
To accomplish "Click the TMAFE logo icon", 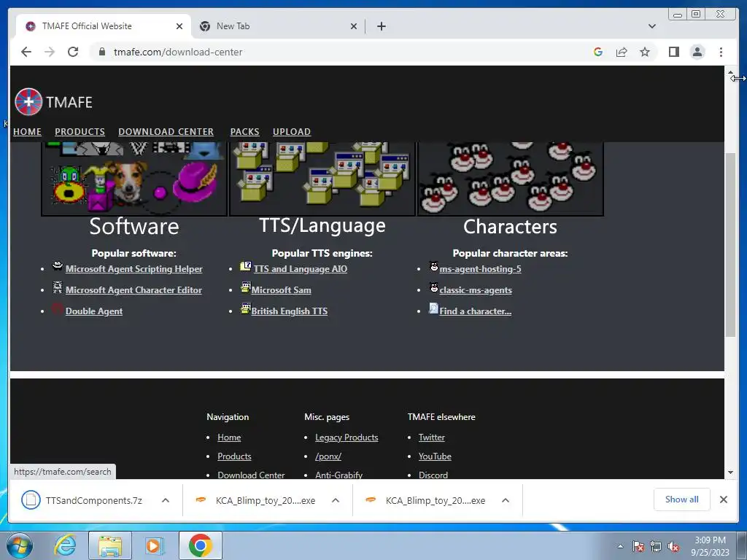I will 28,101.
